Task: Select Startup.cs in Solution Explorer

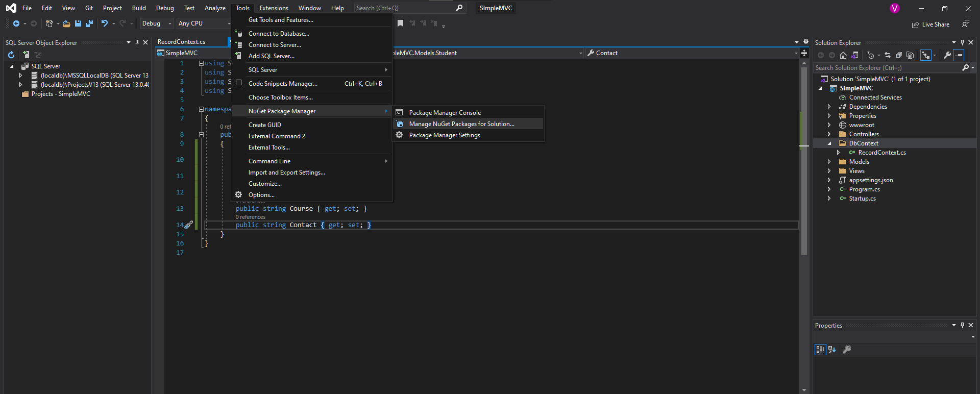Action: pyautogui.click(x=862, y=199)
